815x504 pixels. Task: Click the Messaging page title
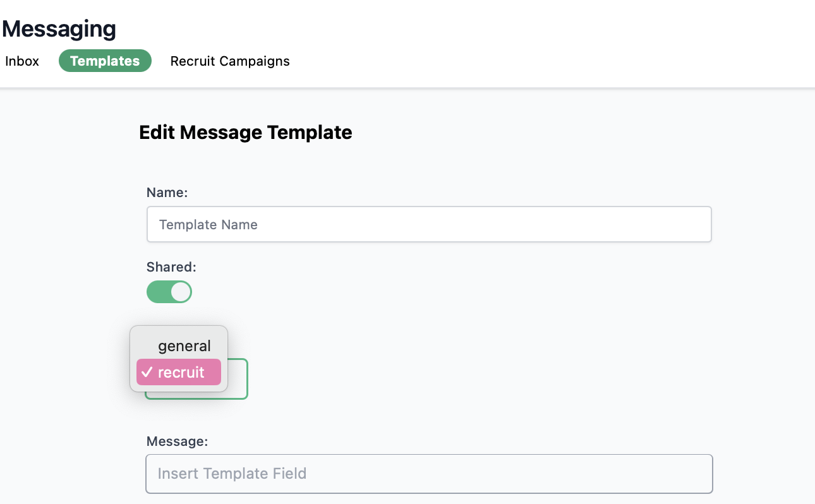point(59,28)
